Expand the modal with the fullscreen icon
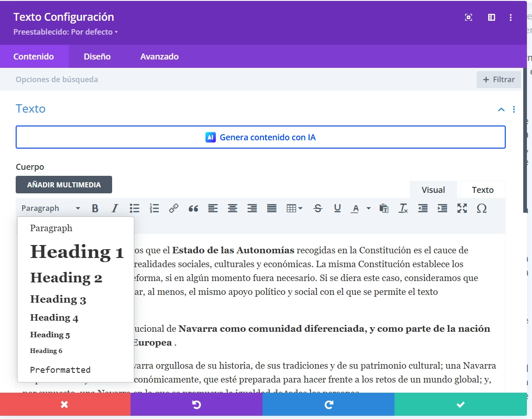 click(468, 17)
